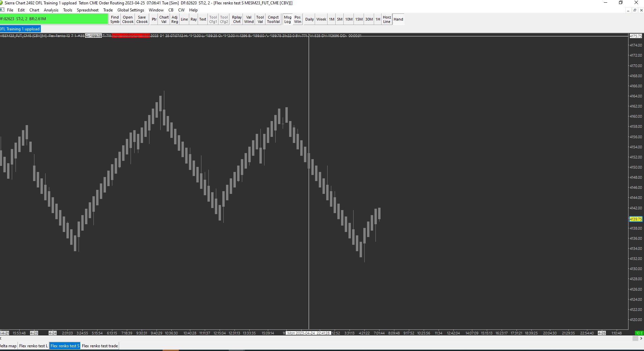Click the Sierra Chart application icon in title bar
Image resolution: width=644 pixels, height=351 pixels.
pos(2,3)
